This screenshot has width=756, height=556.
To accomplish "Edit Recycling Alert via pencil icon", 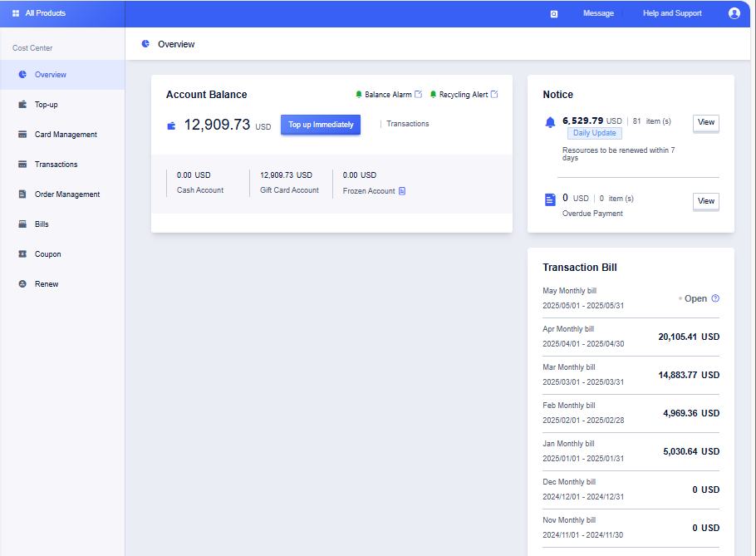I will [494, 94].
